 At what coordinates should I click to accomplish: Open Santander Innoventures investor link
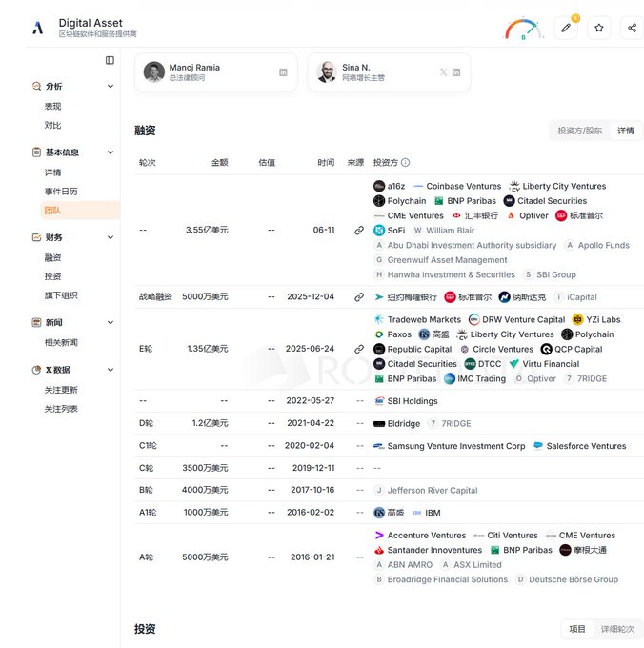(428, 551)
